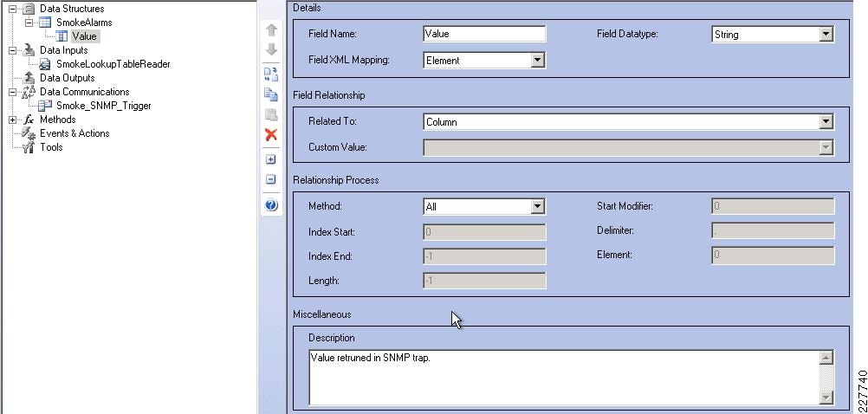The width and height of the screenshot is (868, 414).
Task: Collapse the SmokeAlarms node
Action: (x=29, y=23)
